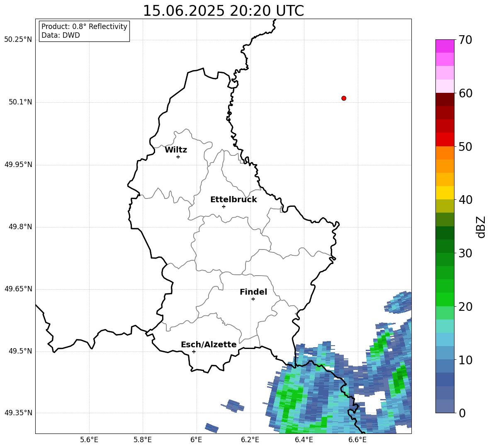Screen dimensions: 491x448
Task: Click the 20 colorbar tick label
Action: (x=465, y=307)
